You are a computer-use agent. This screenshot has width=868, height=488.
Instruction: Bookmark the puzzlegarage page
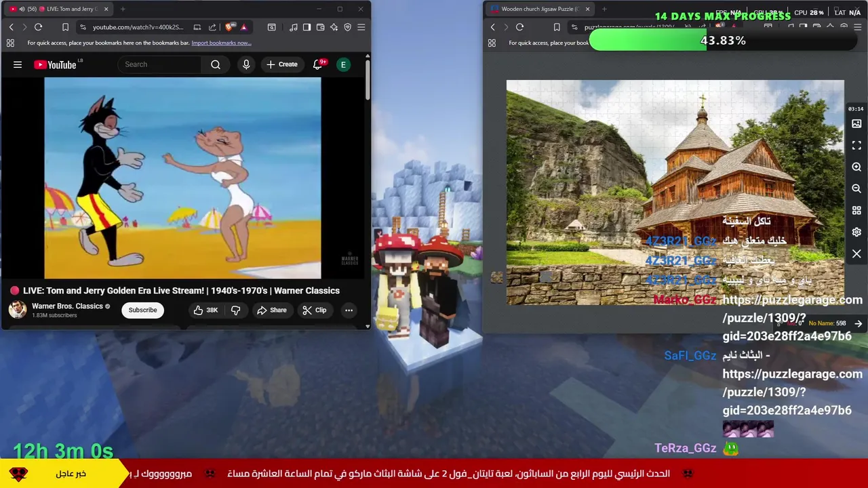pyautogui.click(x=557, y=27)
